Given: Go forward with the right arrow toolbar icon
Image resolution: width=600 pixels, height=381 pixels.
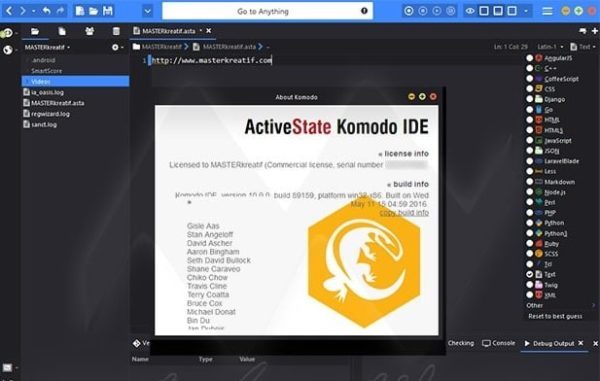Looking at the screenshot, I should (x=23, y=11).
